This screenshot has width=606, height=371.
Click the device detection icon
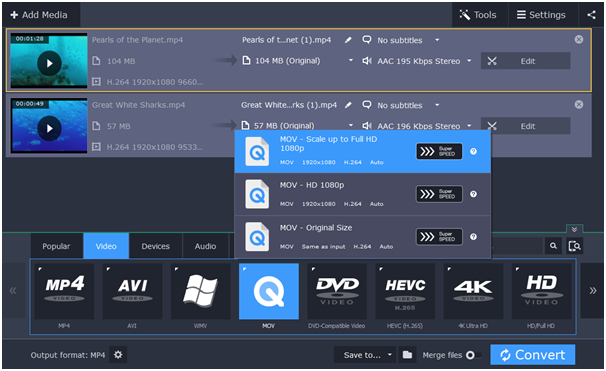click(x=574, y=246)
